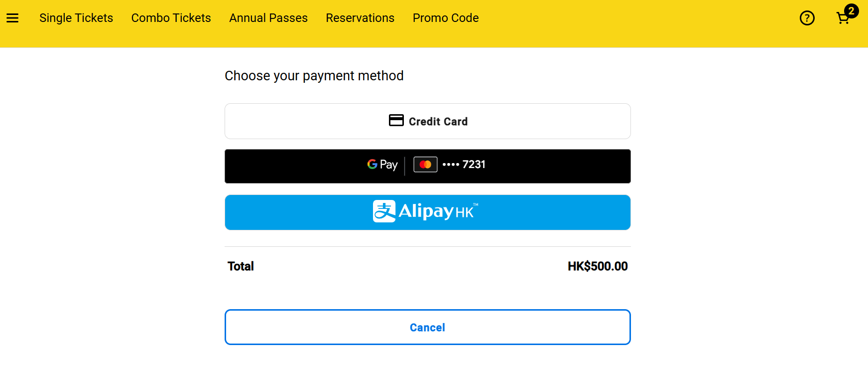Open the Combo Tickets section

[x=171, y=18]
